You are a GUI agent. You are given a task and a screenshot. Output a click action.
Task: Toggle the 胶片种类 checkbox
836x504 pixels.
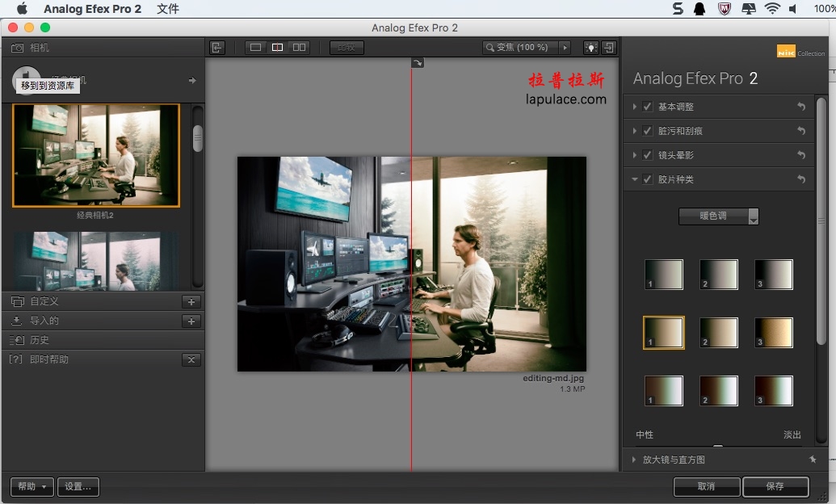tap(647, 179)
